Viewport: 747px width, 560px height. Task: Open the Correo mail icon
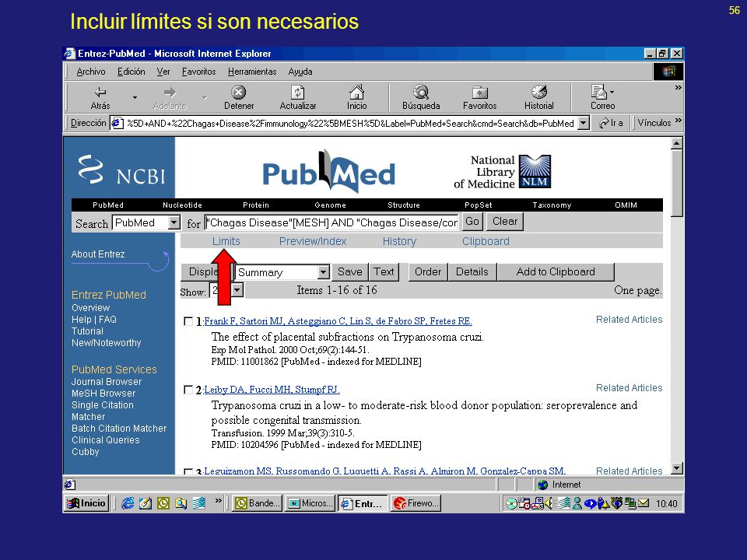598,92
